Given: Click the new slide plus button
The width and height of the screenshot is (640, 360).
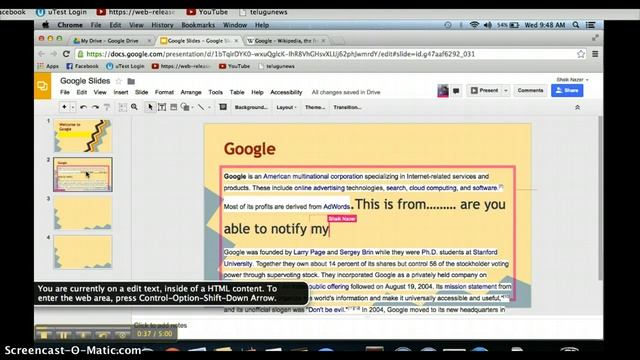Looking at the screenshot, I should click(64, 107).
